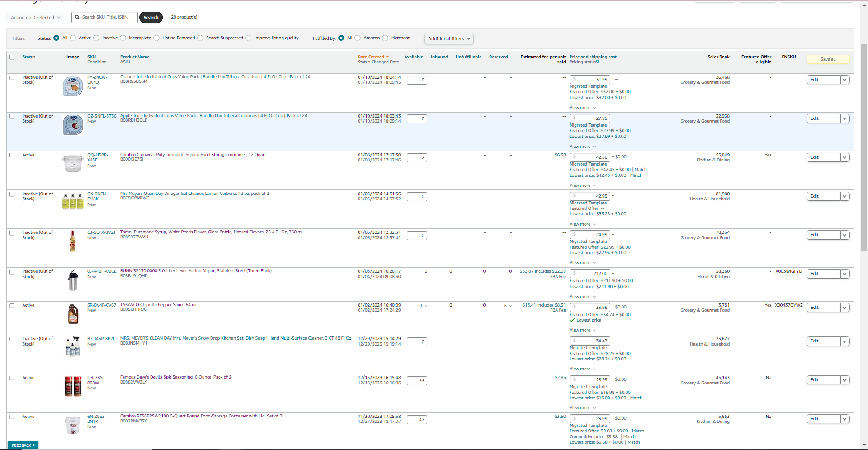Sort by the Available column header
The height and width of the screenshot is (450, 868).
pos(414,57)
